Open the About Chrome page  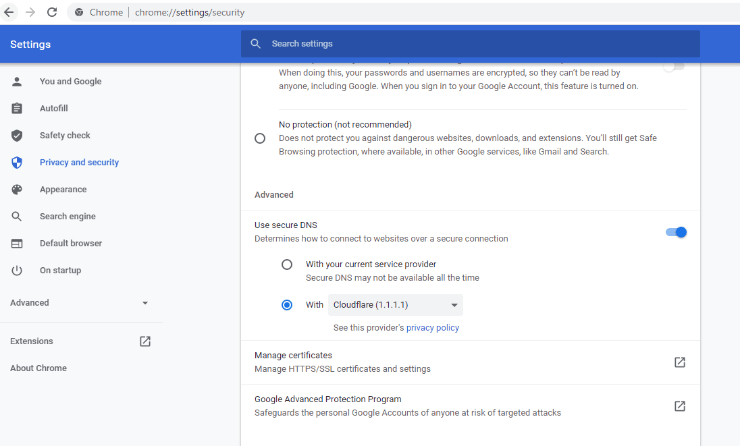[x=38, y=368]
